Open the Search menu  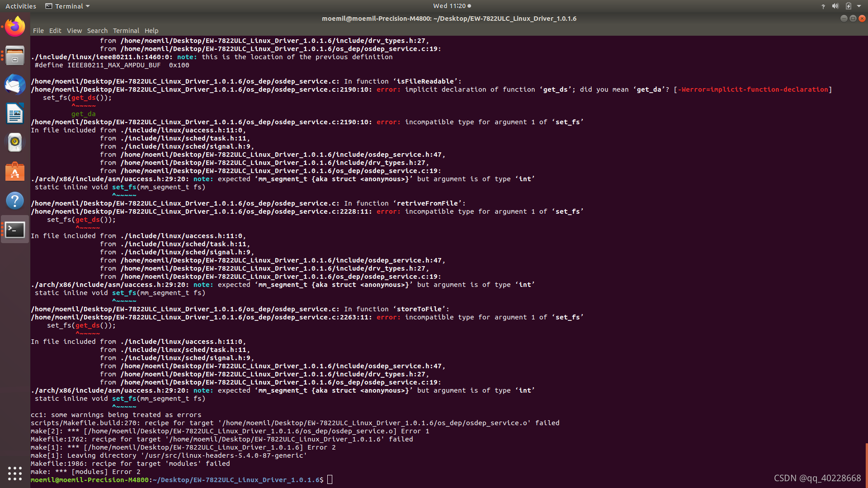pos(97,31)
